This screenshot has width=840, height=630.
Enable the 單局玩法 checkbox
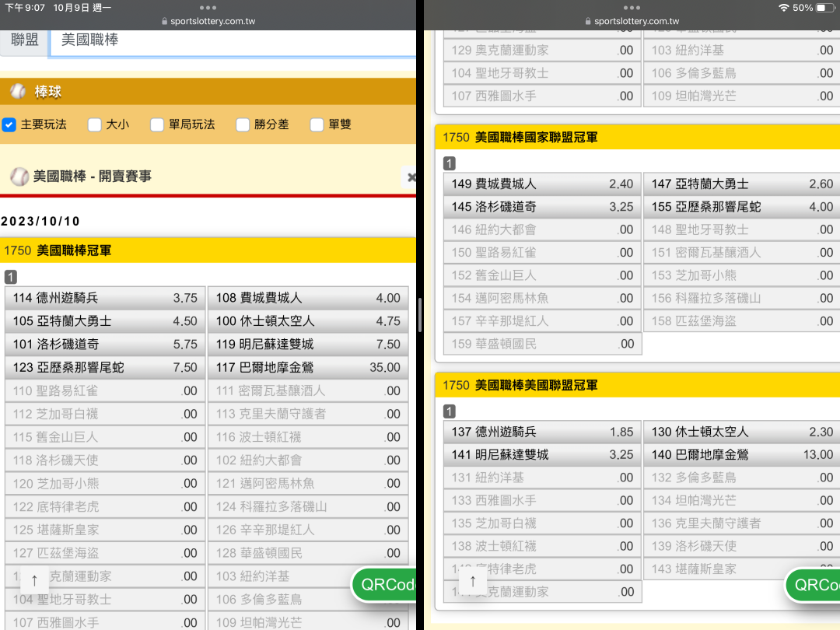[x=157, y=124]
